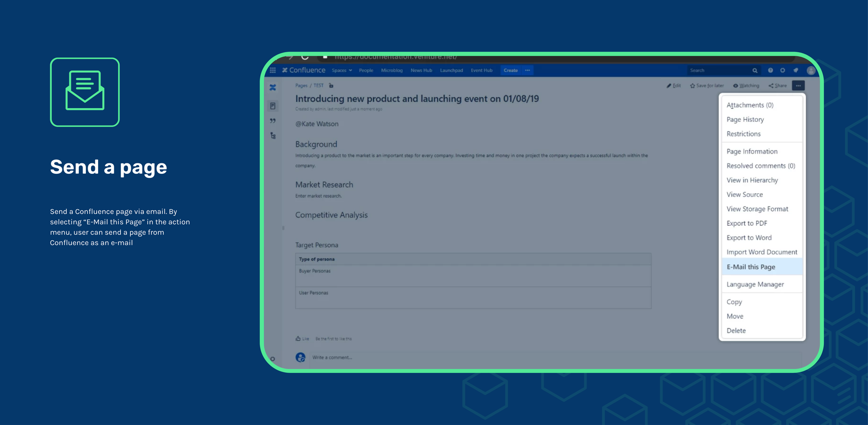
Task: Select Page History from the menu
Action: click(x=762, y=119)
